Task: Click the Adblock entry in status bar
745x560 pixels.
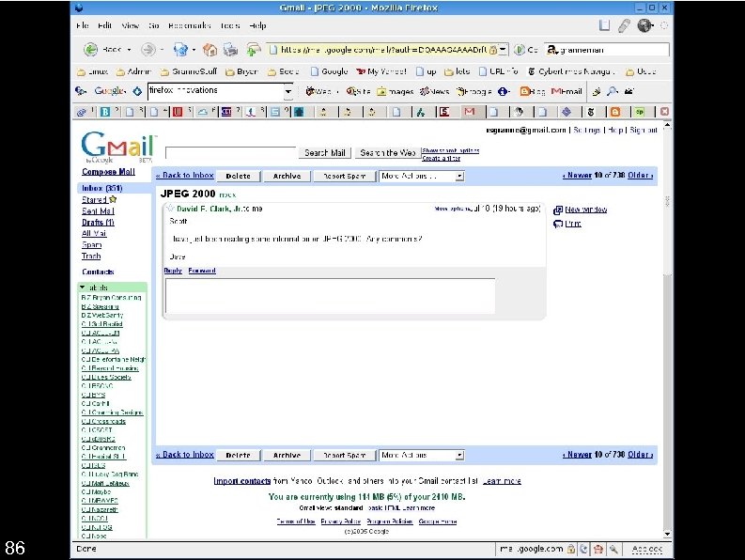Action: 646,549
